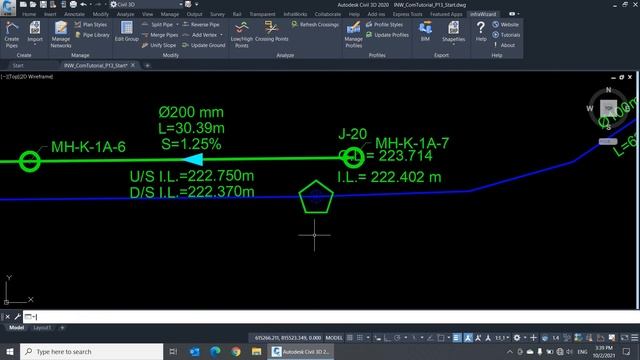Open the Windows Start menu
The height and width of the screenshot is (360, 640).
[x=10, y=351]
